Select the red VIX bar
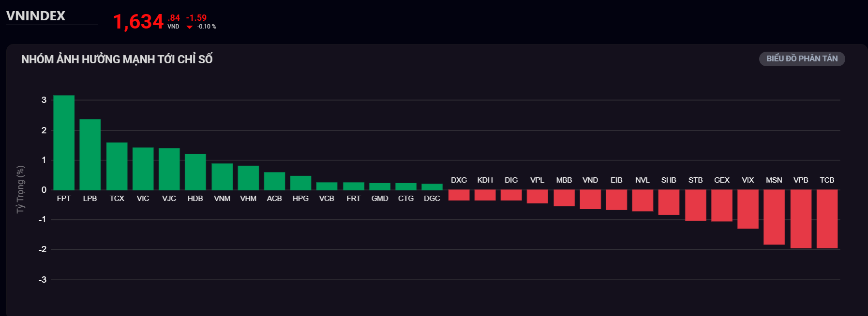Screen dimensions: 868x316 point(748,209)
